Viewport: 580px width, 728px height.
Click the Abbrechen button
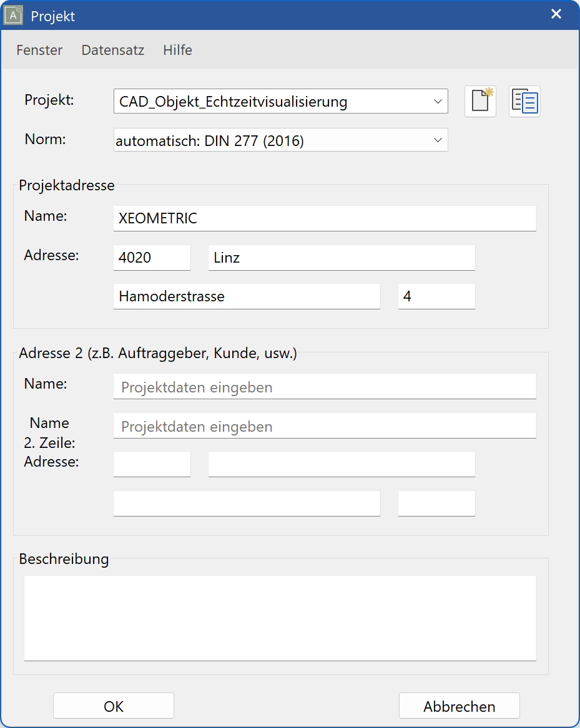pos(459,706)
